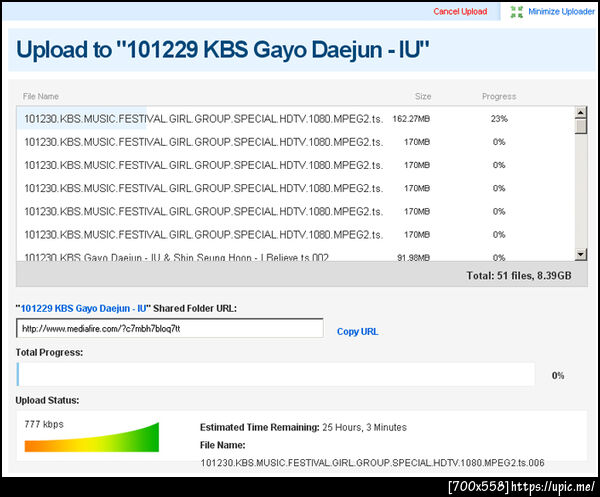Select the file row with size 162.27MB
Viewport: 600px width, 497px height.
pos(295,119)
